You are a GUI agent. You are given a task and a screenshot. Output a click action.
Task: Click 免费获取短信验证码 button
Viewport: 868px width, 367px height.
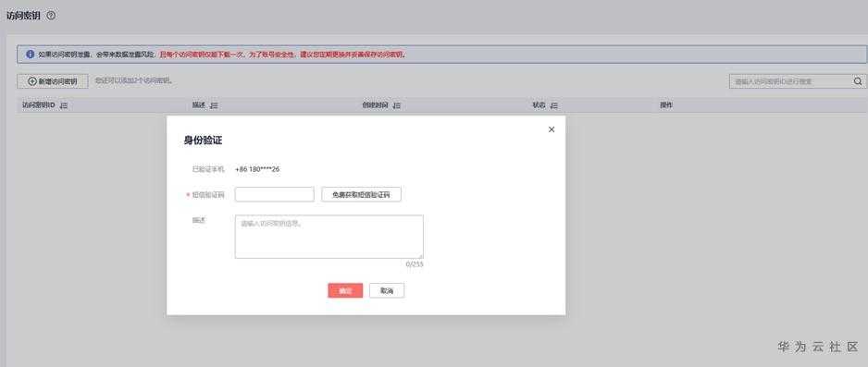click(x=361, y=194)
